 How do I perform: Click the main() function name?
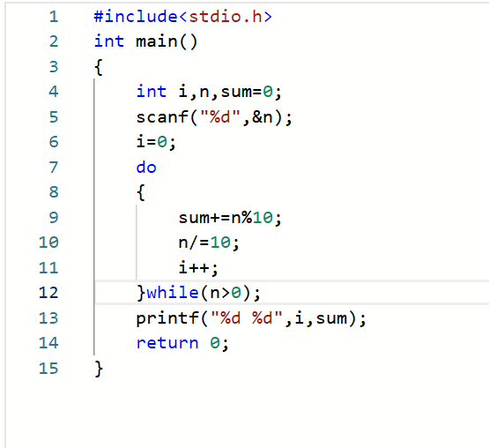pyautogui.click(x=167, y=41)
